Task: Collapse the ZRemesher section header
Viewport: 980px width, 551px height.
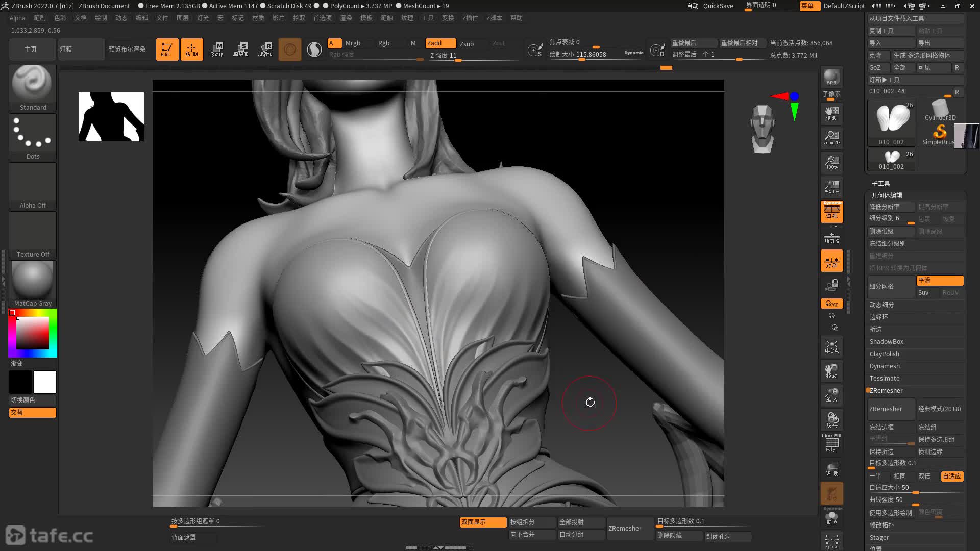Action: click(886, 390)
